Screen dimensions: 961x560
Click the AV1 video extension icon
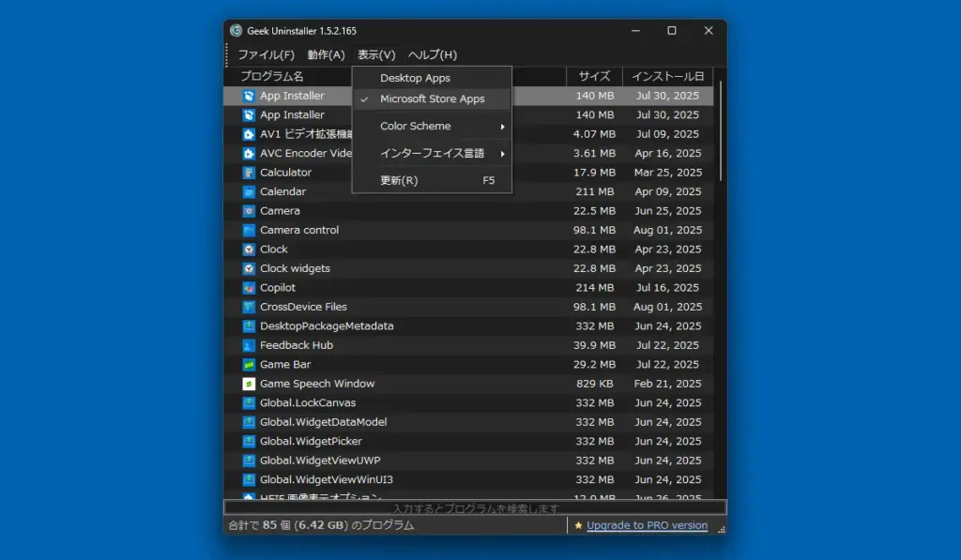pyautogui.click(x=249, y=134)
